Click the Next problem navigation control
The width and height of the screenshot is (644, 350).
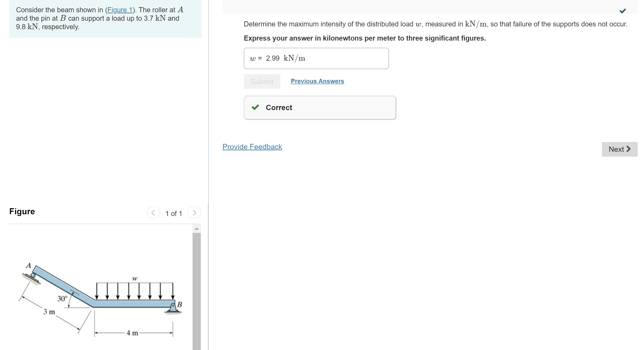[619, 149]
